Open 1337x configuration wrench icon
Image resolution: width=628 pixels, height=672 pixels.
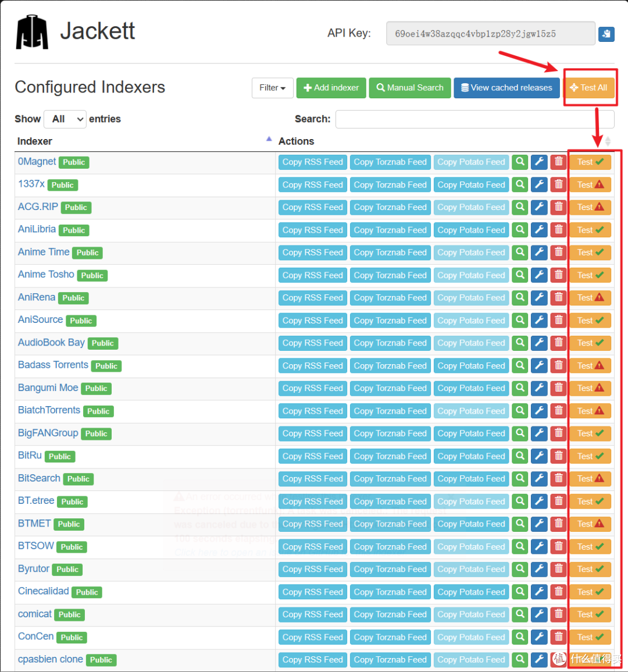[x=540, y=184]
